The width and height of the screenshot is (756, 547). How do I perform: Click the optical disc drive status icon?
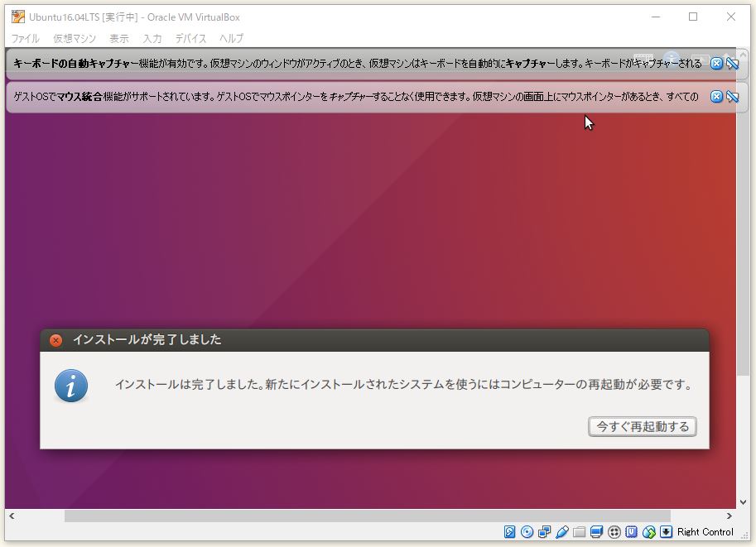click(527, 531)
